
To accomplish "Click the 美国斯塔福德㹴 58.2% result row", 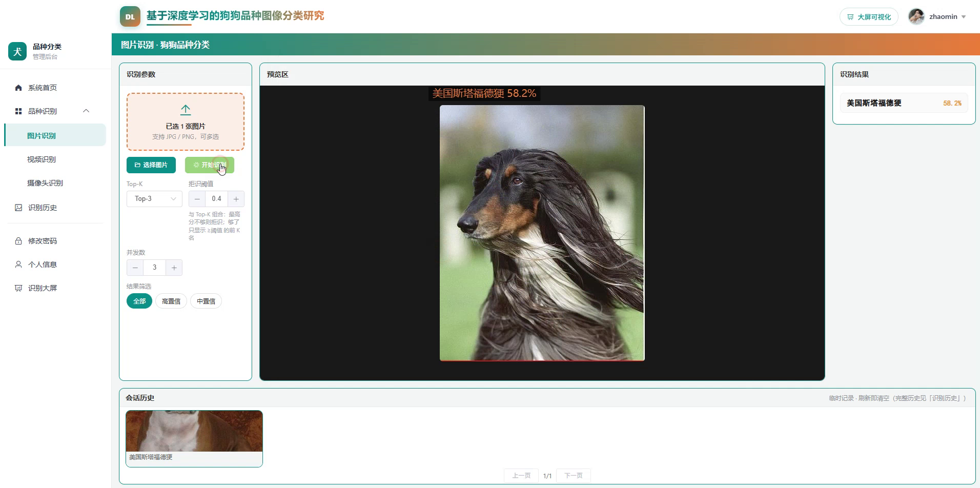I will coord(904,103).
